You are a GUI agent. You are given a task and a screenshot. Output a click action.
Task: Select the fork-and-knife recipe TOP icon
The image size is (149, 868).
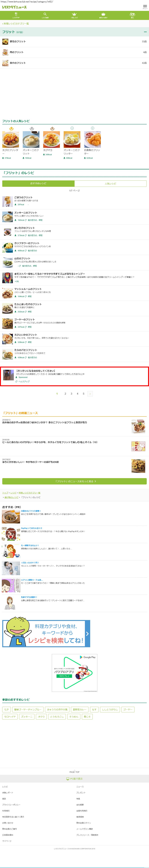(16, 15)
